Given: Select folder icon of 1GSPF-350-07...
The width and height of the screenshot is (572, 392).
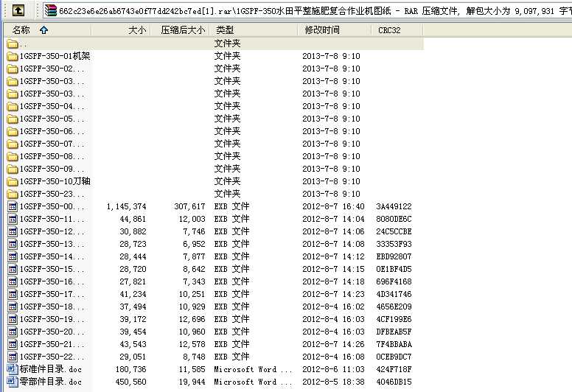Looking at the screenshot, I should [x=13, y=144].
